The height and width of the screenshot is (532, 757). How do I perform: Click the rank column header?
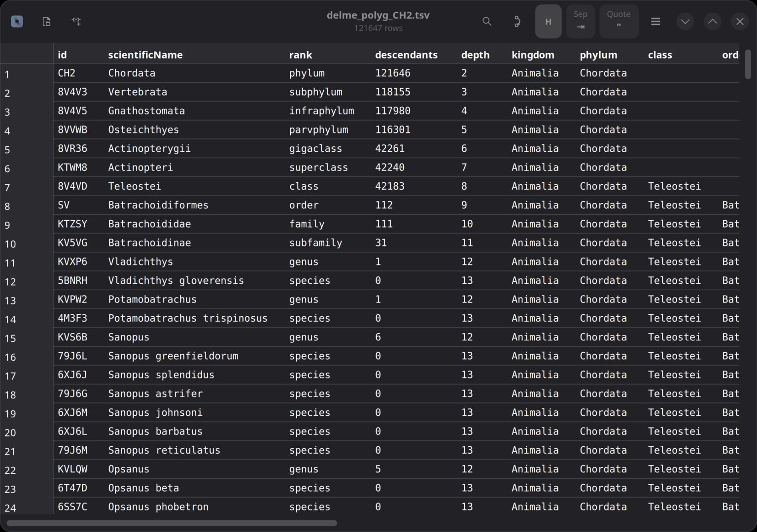coord(301,55)
